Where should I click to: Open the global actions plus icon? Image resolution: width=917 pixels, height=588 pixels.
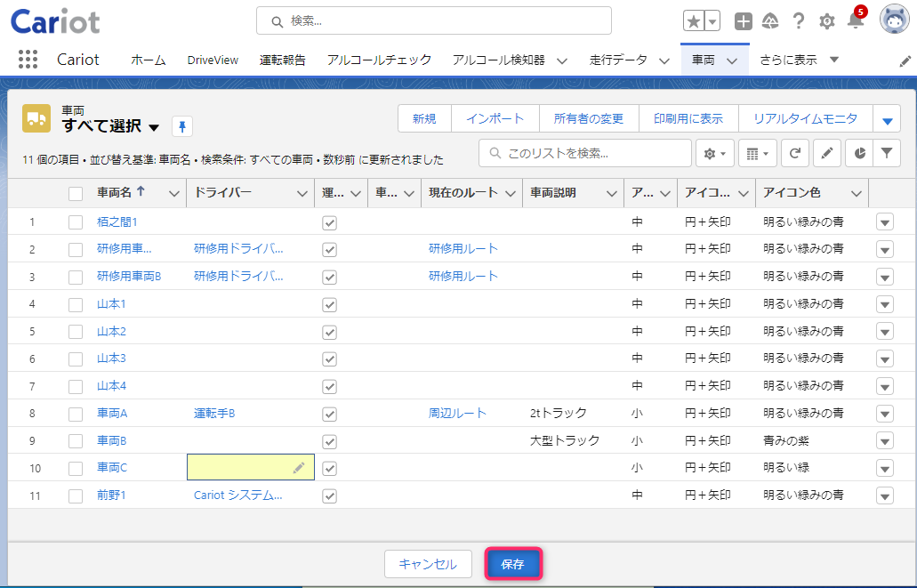pos(744,21)
